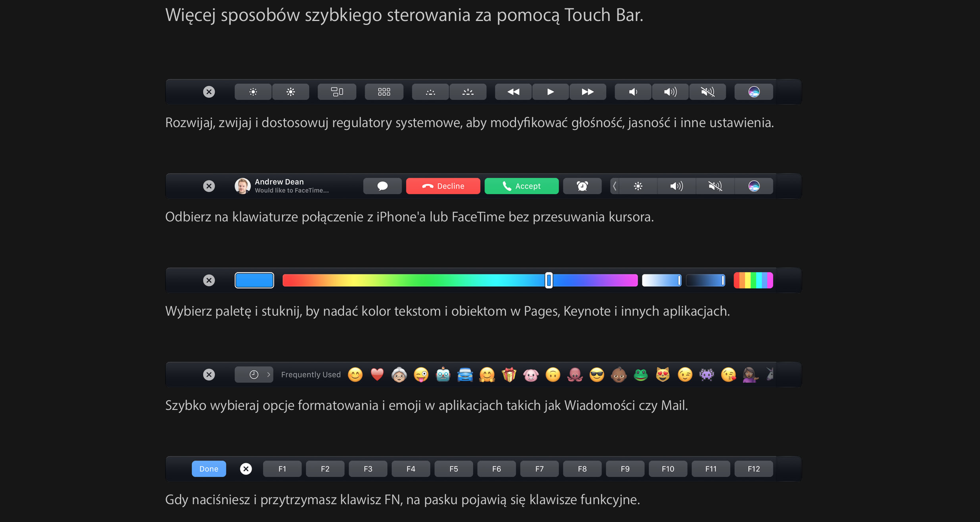The image size is (980, 522).
Task: Expand the collapsed Control Strip chevron
Action: click(615, 186)
